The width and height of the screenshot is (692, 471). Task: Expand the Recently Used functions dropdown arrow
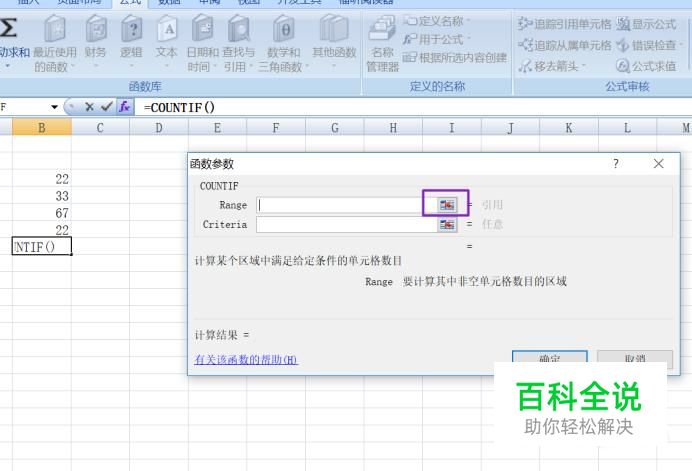coord(72,67)
